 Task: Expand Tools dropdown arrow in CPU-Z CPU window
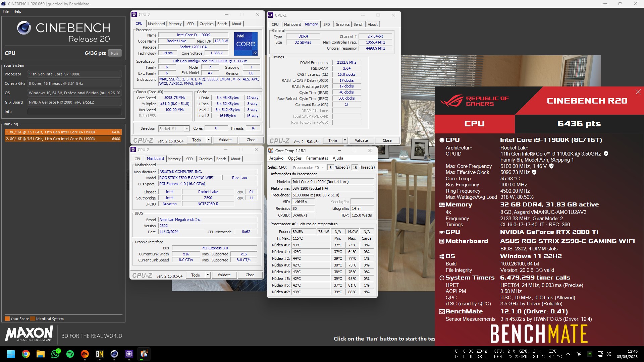pyautogui.click(x=209, y=140)
